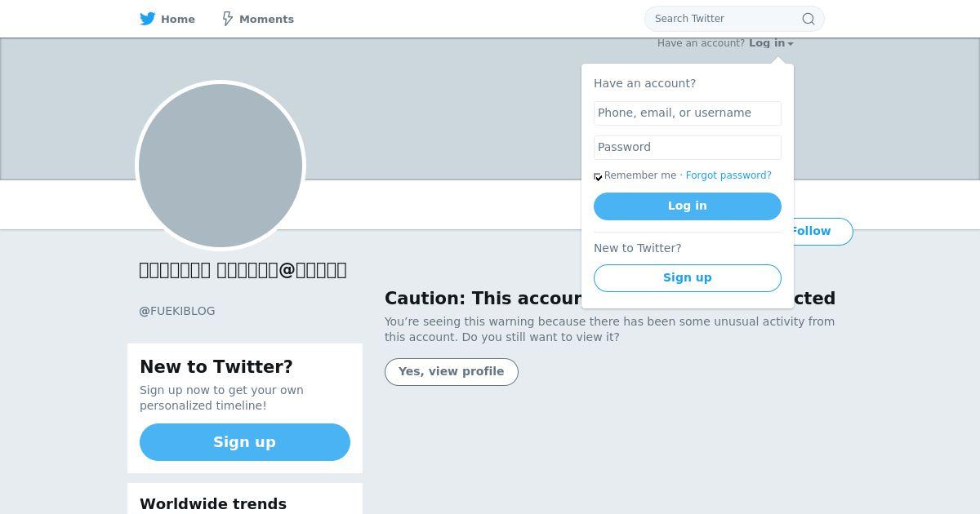The height and width of the screenshot is (514, 980).
Task: Focus the Password field
Action: [688, 148]
